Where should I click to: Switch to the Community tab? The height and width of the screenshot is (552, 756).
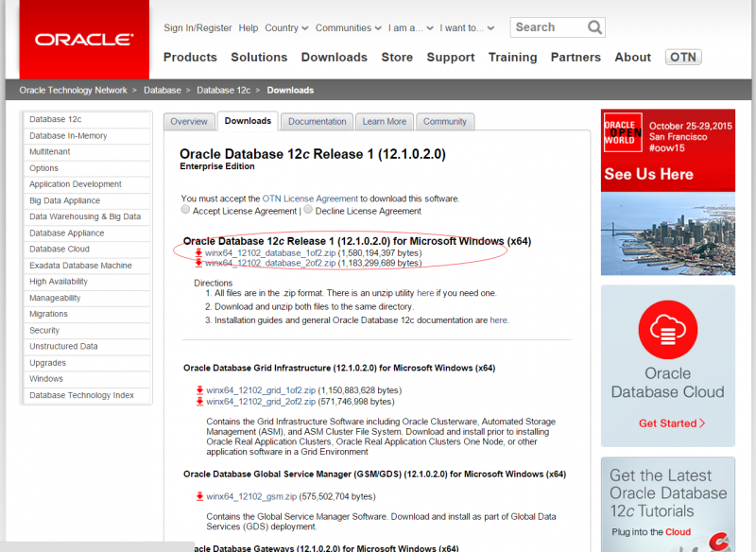click(x=444, y=122)
